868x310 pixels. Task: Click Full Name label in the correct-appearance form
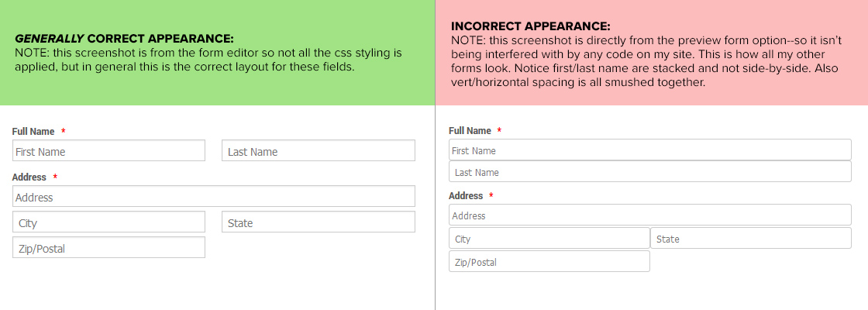coord(33,132)
